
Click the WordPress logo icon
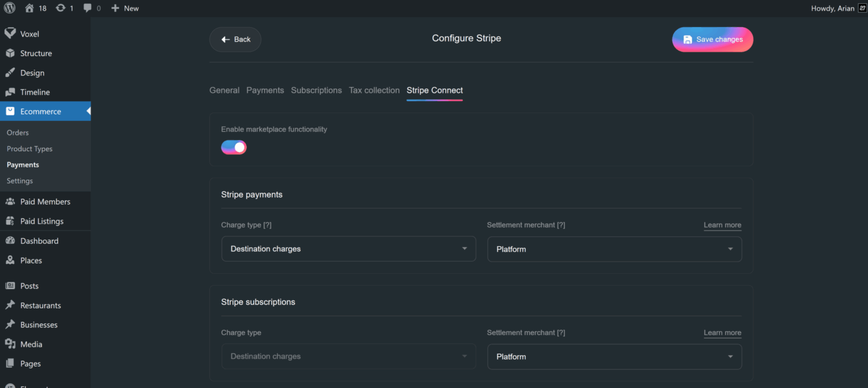[9, 8]
